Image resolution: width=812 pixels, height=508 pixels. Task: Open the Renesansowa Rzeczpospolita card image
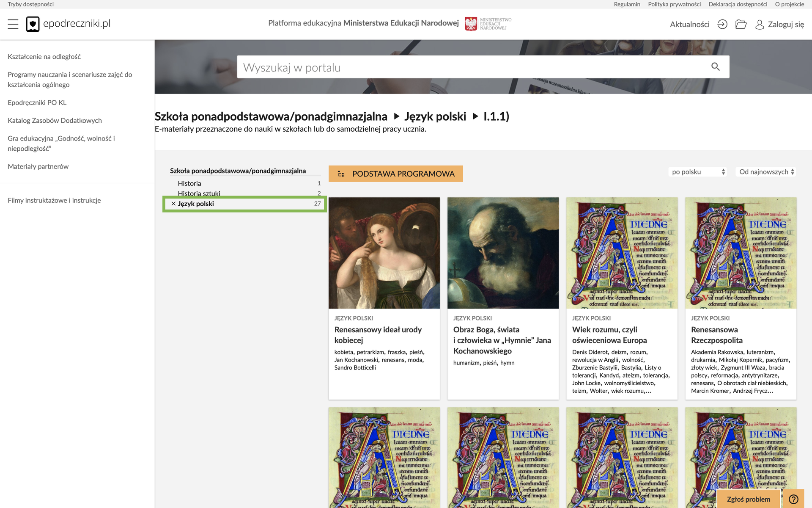coord(741,253)
